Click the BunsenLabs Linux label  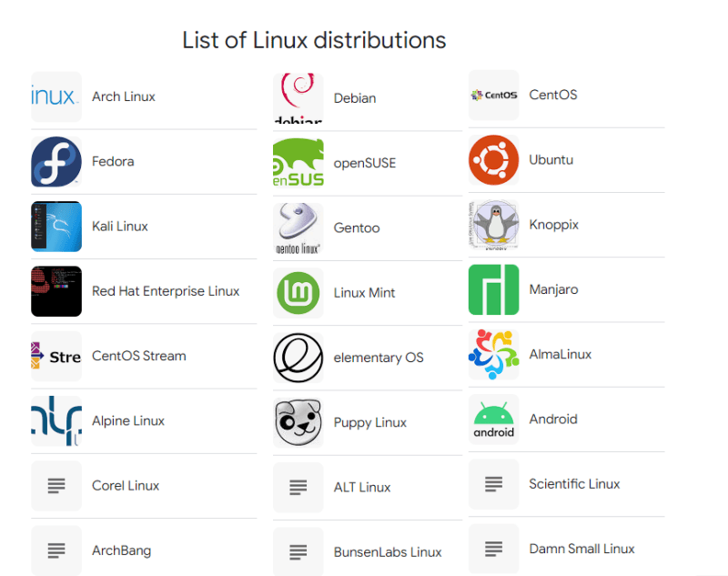pos(388,552)
